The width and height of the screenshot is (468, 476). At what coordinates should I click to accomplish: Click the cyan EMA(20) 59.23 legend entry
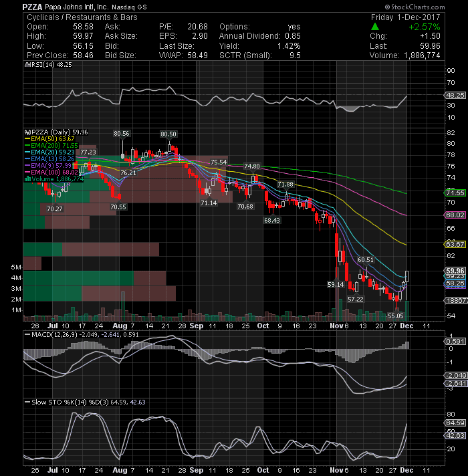coord(49,152)
